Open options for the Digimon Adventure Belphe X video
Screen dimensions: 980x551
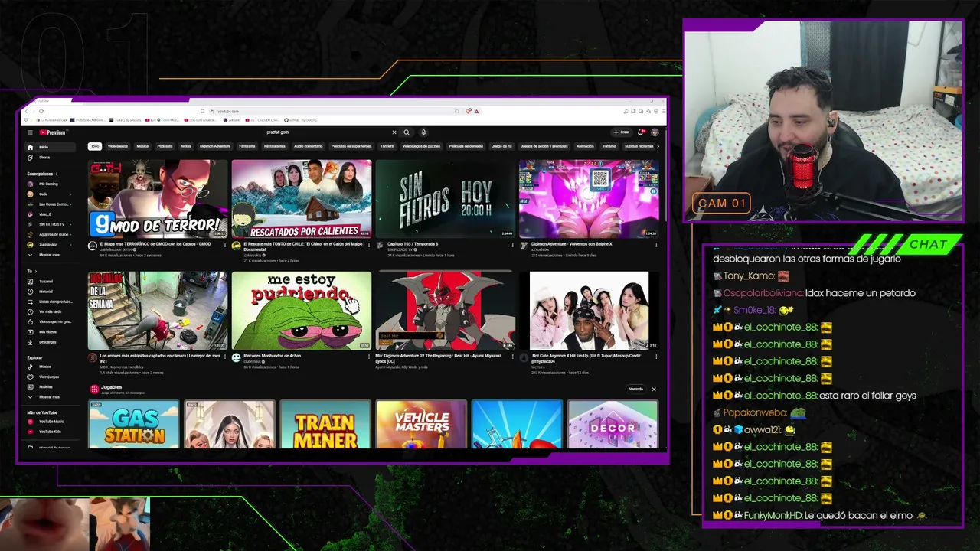point(656,245)
